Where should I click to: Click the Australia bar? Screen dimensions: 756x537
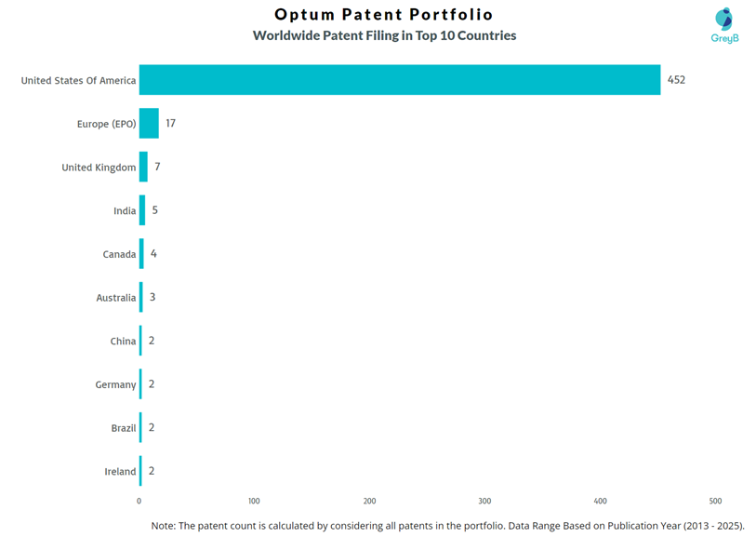(x=141, y=297)
